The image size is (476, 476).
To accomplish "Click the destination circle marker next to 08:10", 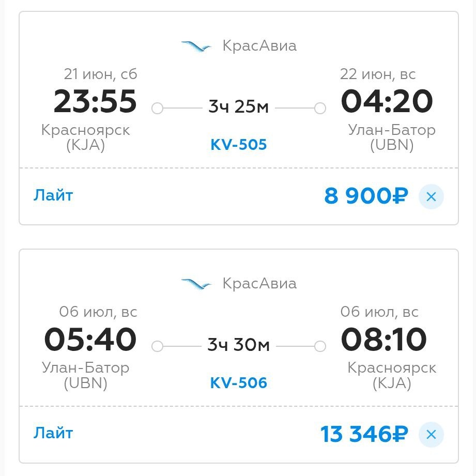I will pyautogui.click(x=320, y=346).
